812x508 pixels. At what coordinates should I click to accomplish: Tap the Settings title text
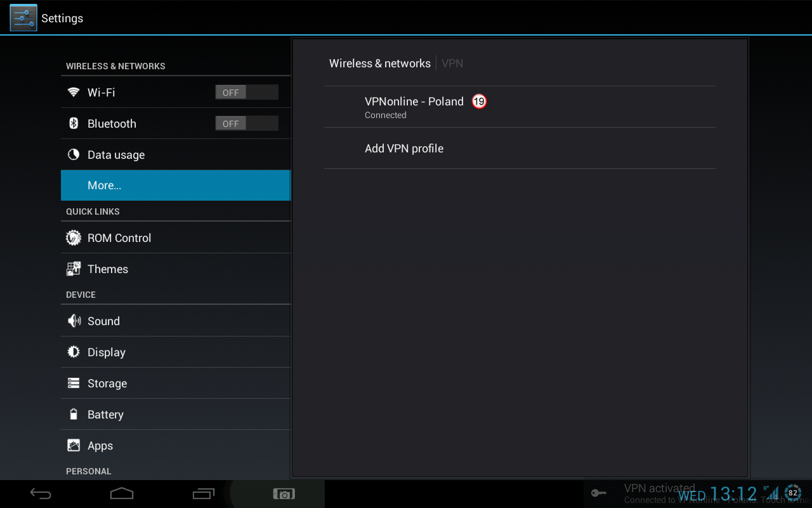(62, 18)
